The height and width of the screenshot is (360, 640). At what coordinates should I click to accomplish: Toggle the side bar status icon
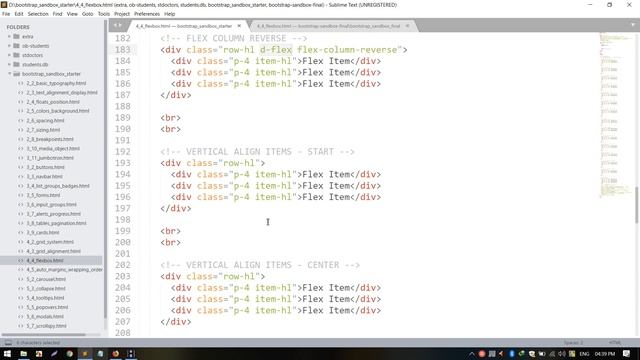(8, 343)
